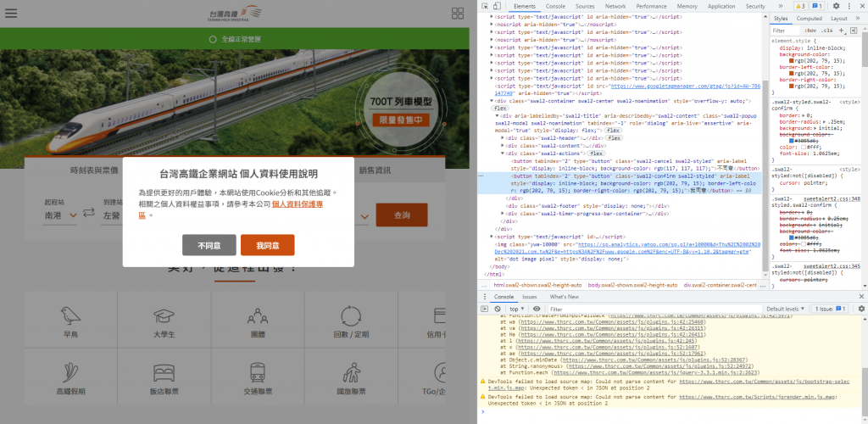Click the orange 查詢 search button
This screenshot has height=424, width=868.
click(402, 215)
